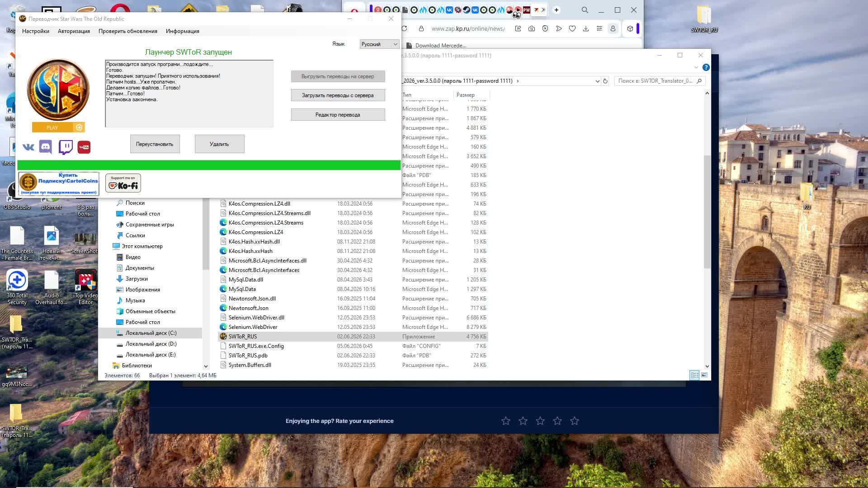Refresh the Explorer folder view
868x488 pixels.
point(605,81)
